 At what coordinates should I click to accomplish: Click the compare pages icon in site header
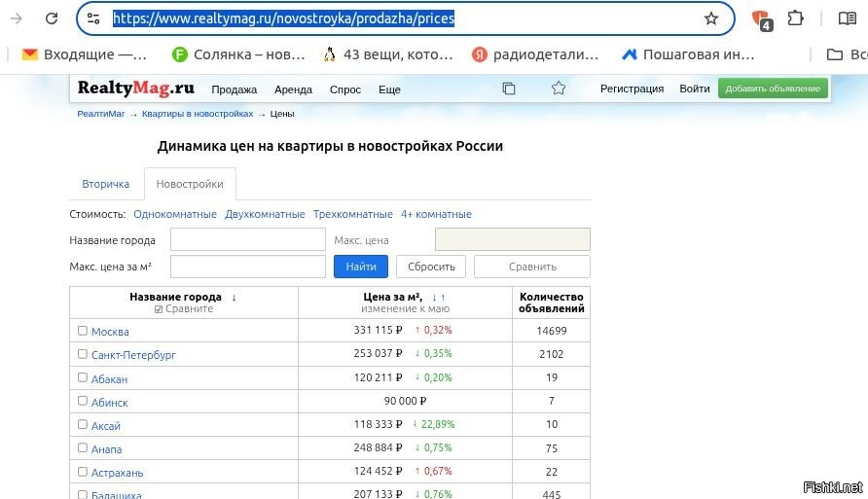point(509,89)
